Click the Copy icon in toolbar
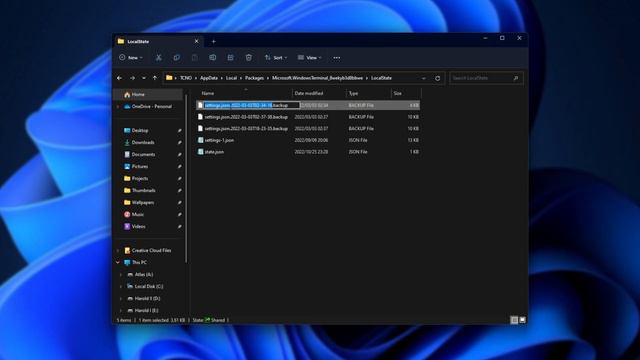The height and width of the screenshot is (360, 640). point(176,58)
